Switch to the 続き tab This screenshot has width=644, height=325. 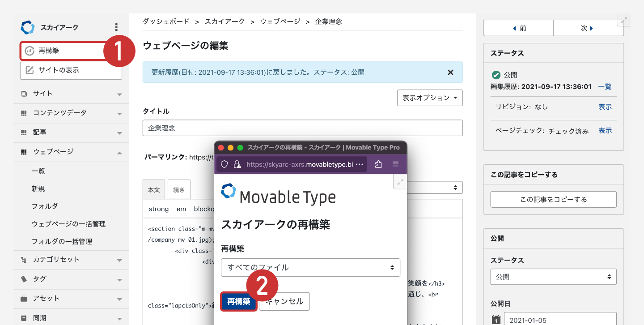179,190
